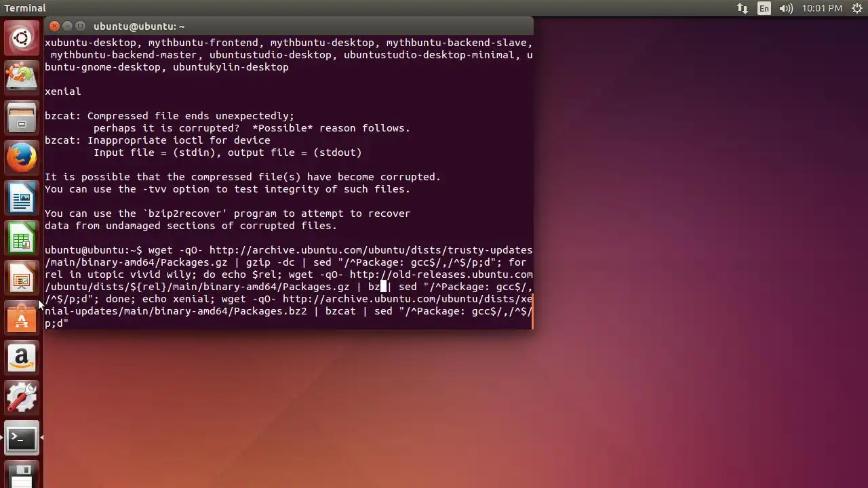Open the Ubuntu Software Center
868x488 pixels.
coord(22,319)
